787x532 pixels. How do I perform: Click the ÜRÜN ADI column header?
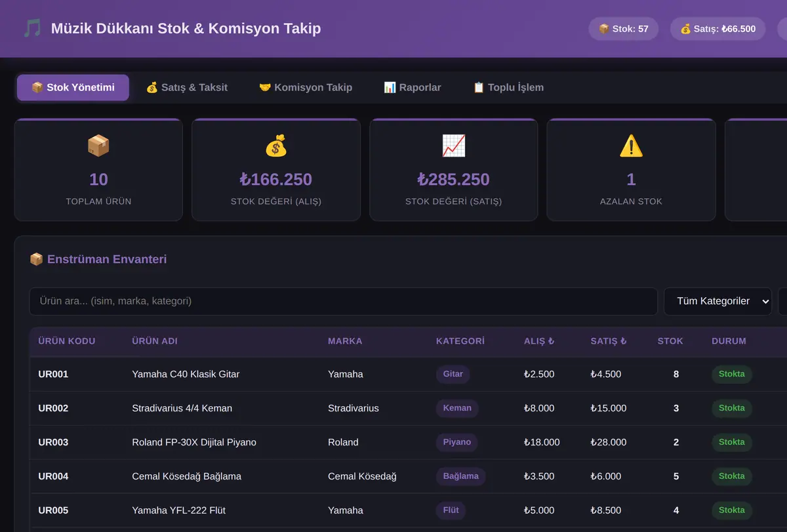[x=155, y=341]
